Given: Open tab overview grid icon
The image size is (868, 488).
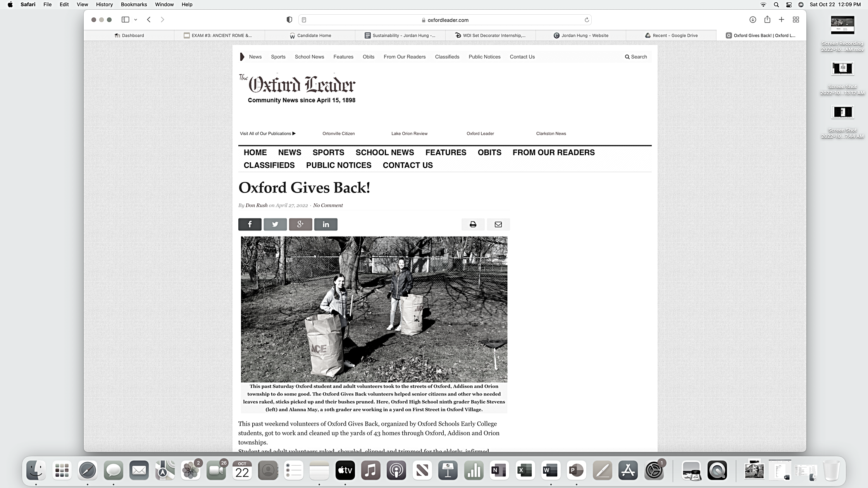Looking at the screenshot, I should [x=796, y=20].
